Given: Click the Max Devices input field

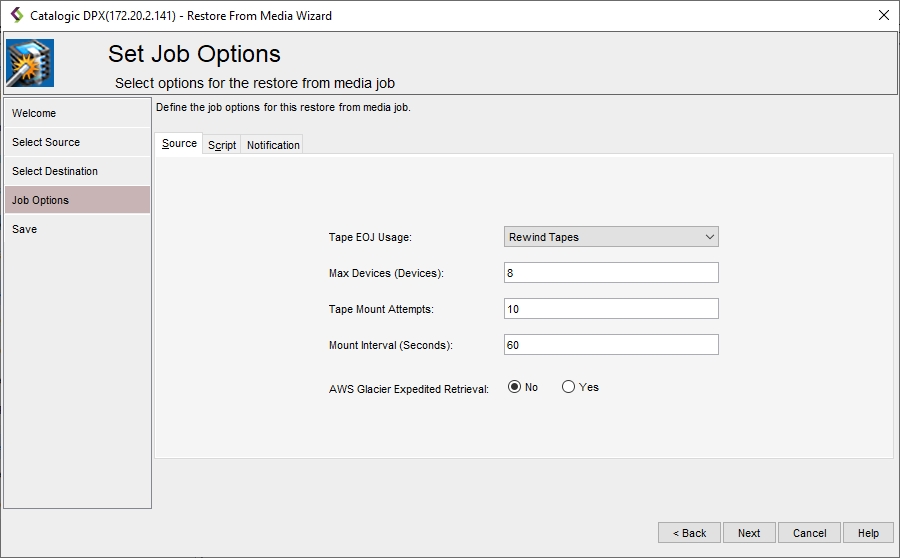Looking at the screenshot, I should [610, 273].
